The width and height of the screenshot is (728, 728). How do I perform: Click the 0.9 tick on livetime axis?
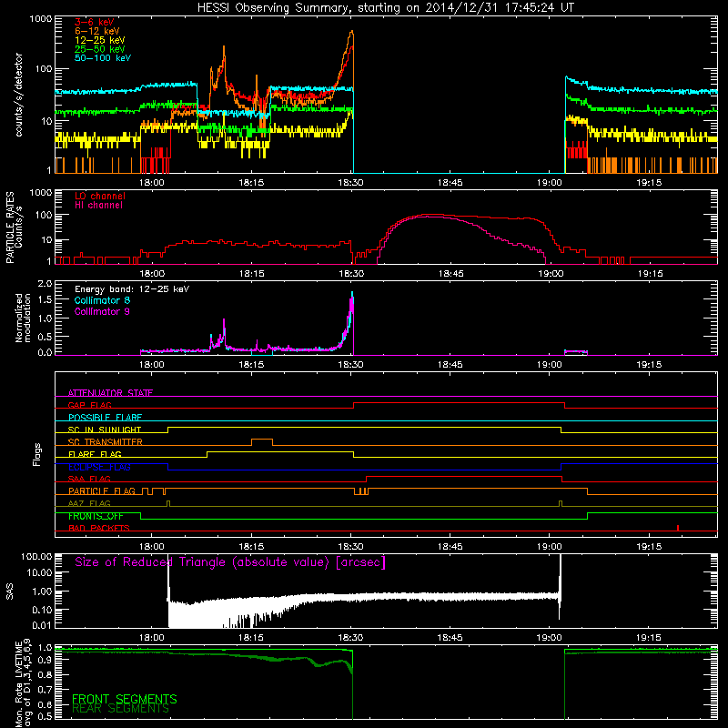click(45, 661)
